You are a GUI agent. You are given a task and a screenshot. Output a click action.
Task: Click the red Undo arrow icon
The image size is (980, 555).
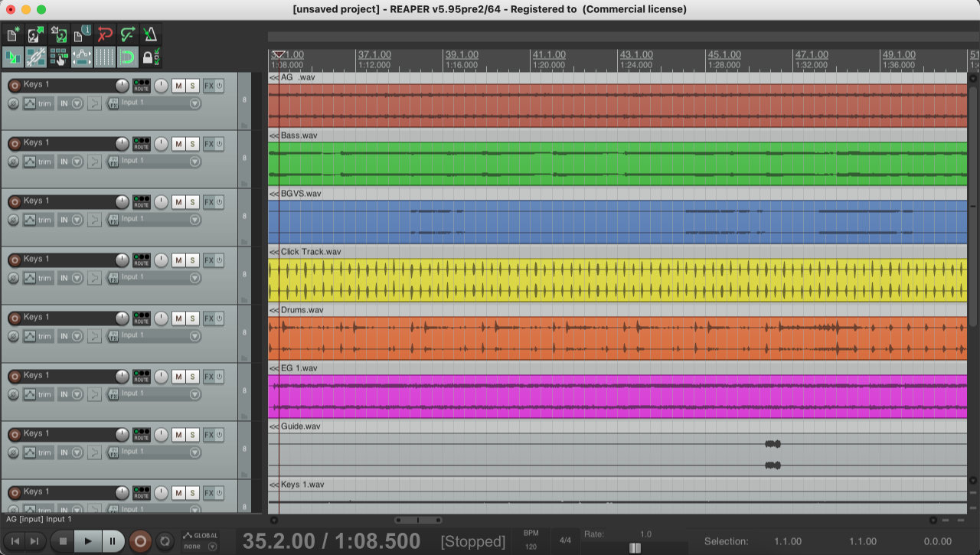coord(105,34)
